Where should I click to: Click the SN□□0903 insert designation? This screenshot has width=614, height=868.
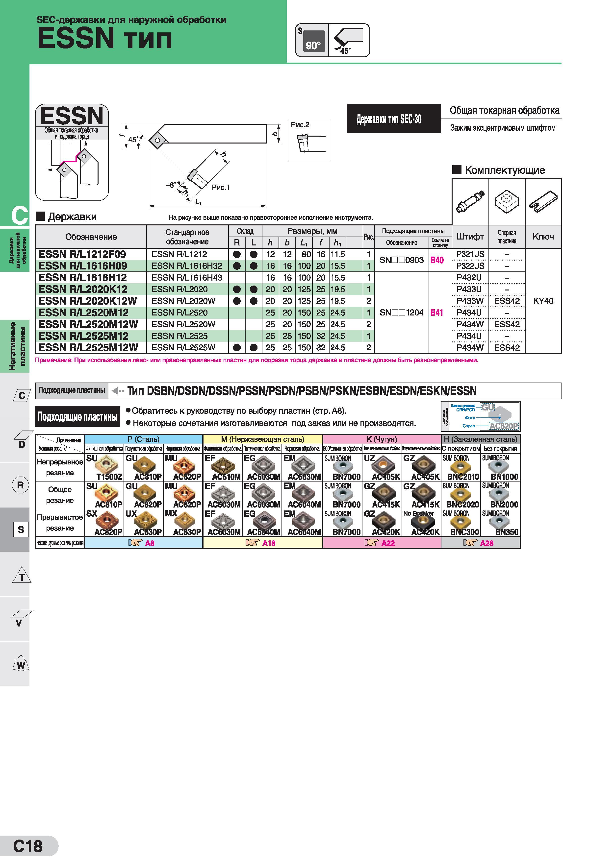coord(401,260)
